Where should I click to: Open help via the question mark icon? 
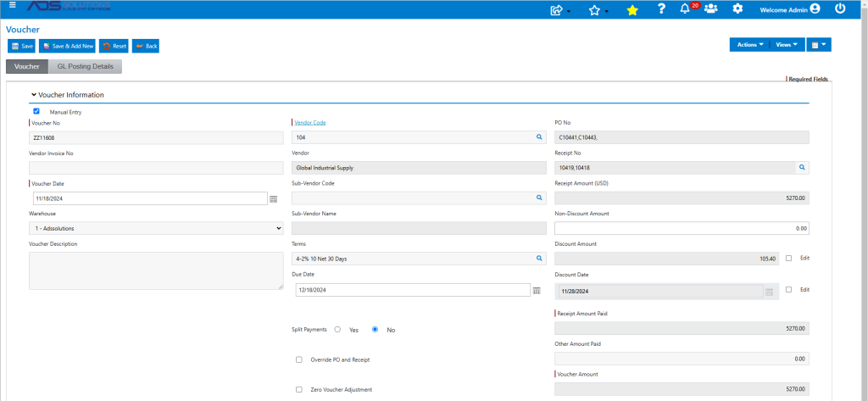point(661,8)
